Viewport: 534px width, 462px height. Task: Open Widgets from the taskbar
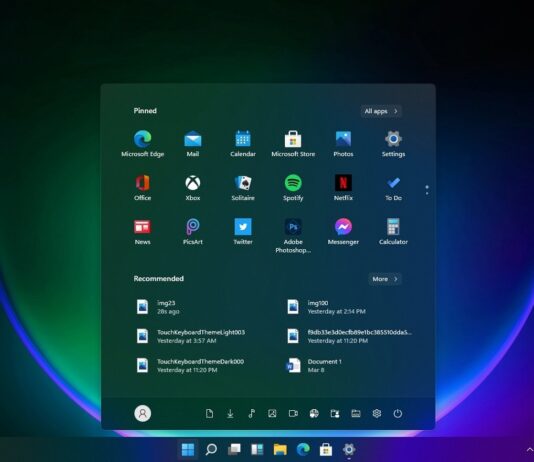coord(257,449)
